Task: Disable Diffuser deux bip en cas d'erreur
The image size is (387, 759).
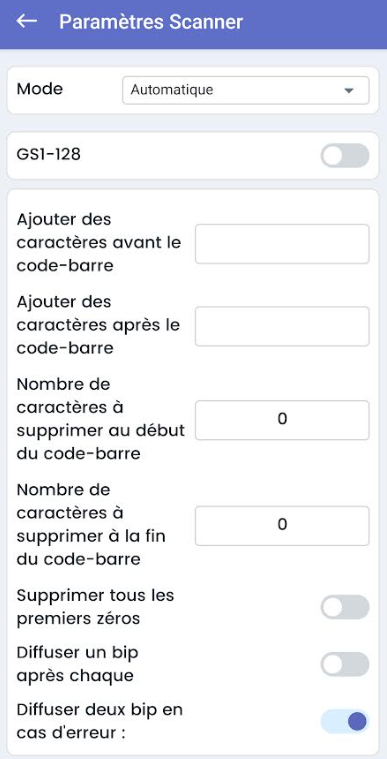Action: tap(345, 721)
